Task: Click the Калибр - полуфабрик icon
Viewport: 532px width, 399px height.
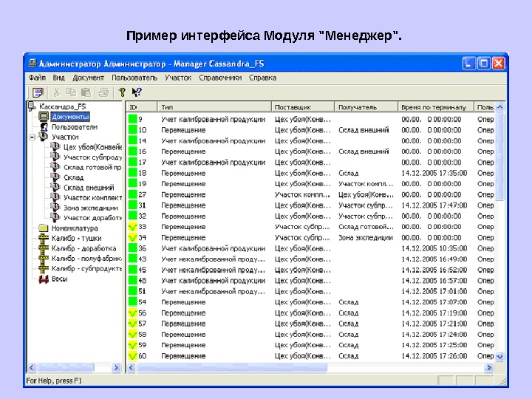Action: point(44,259)
